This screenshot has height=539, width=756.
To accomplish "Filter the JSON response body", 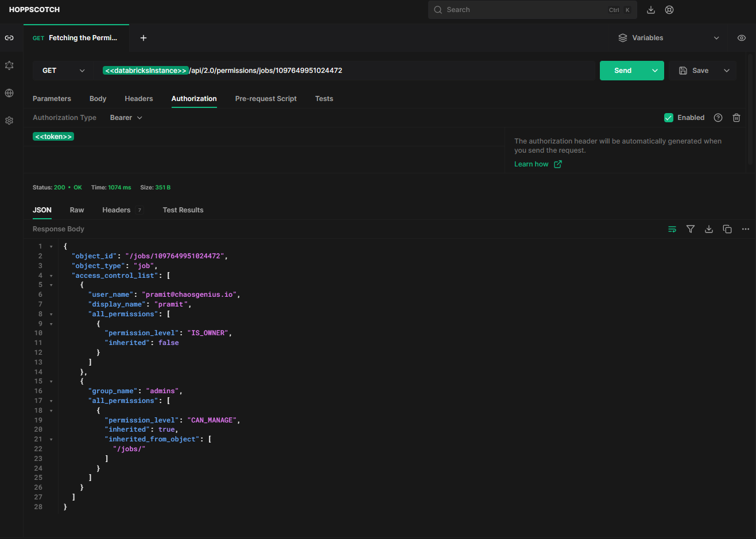I will point(691,228).
